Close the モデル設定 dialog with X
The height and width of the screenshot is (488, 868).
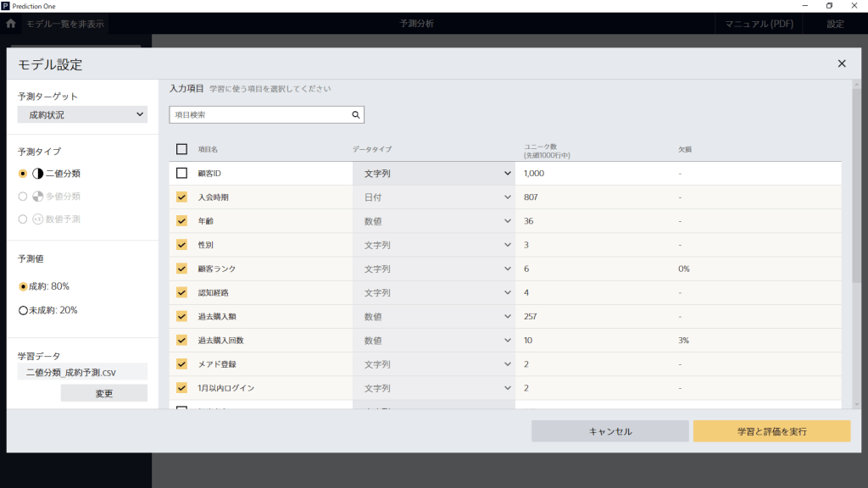[842, 64]
